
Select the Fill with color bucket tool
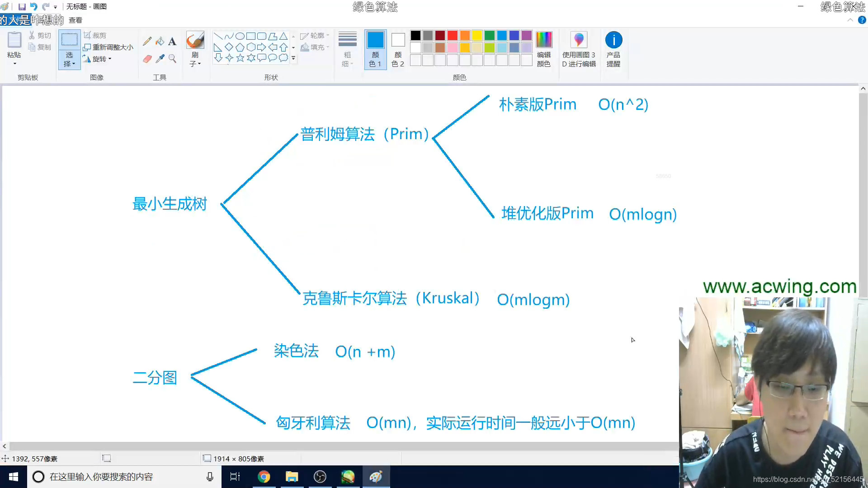click(160, 42)
